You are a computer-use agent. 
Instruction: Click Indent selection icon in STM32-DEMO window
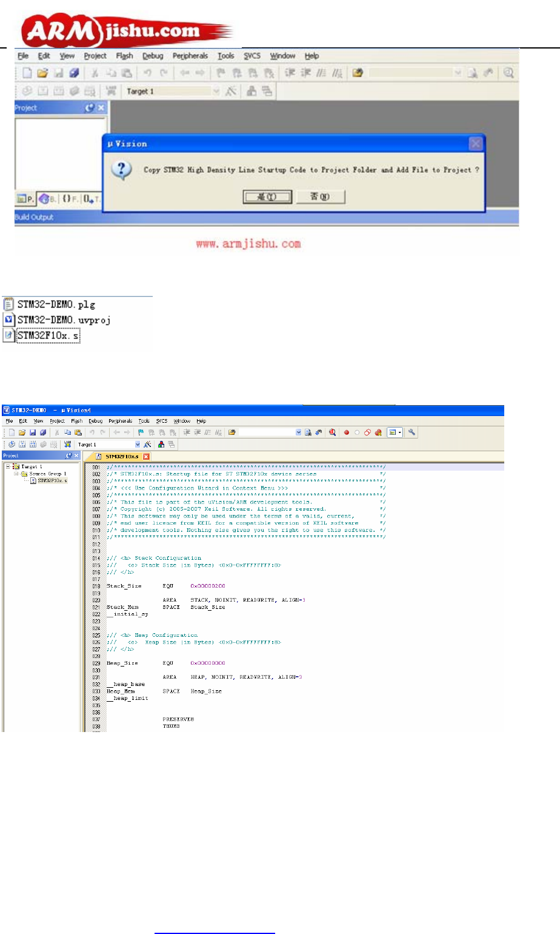point(187,432)
